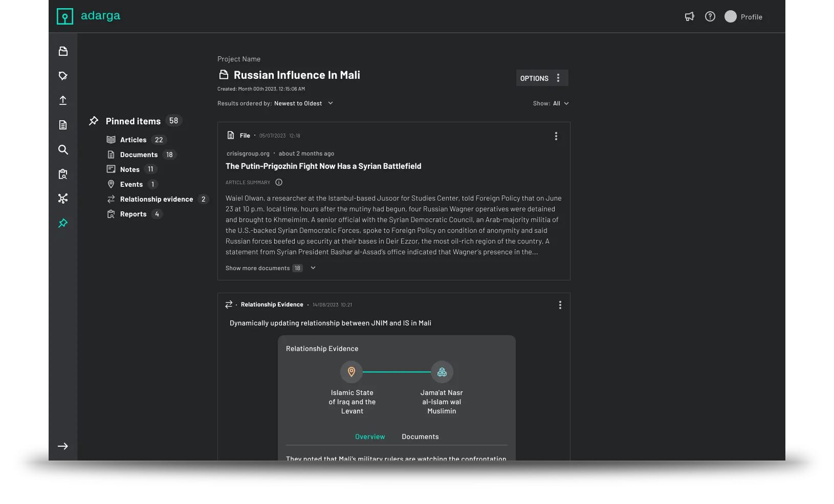This screenshot has height=504, width=834.
Task: Expand the sidebar with the arrow icon
Action: (63, 446)
